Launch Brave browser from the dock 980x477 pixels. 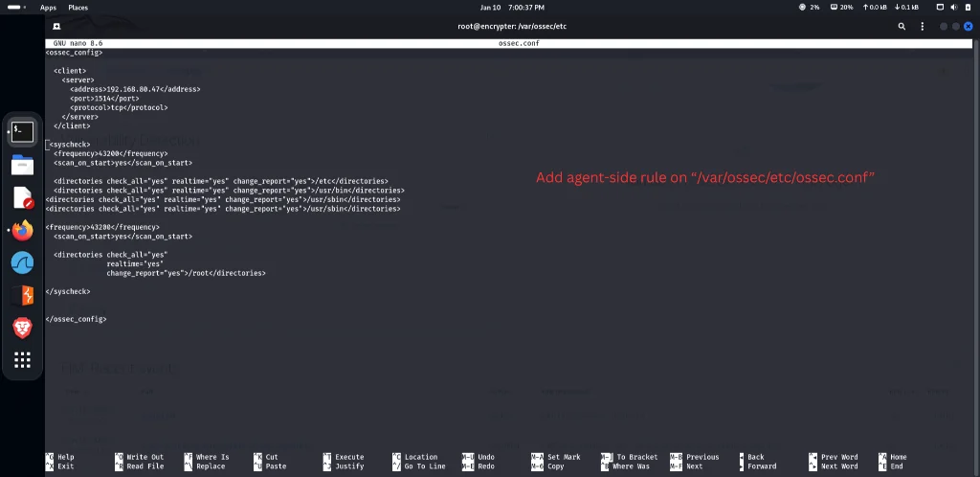[x=23, y=328]
